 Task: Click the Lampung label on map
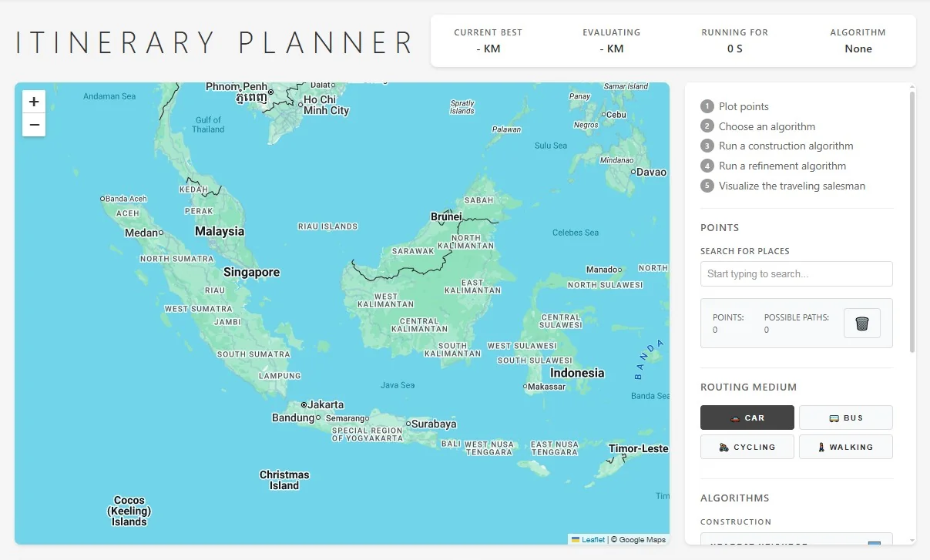[280, 376]
